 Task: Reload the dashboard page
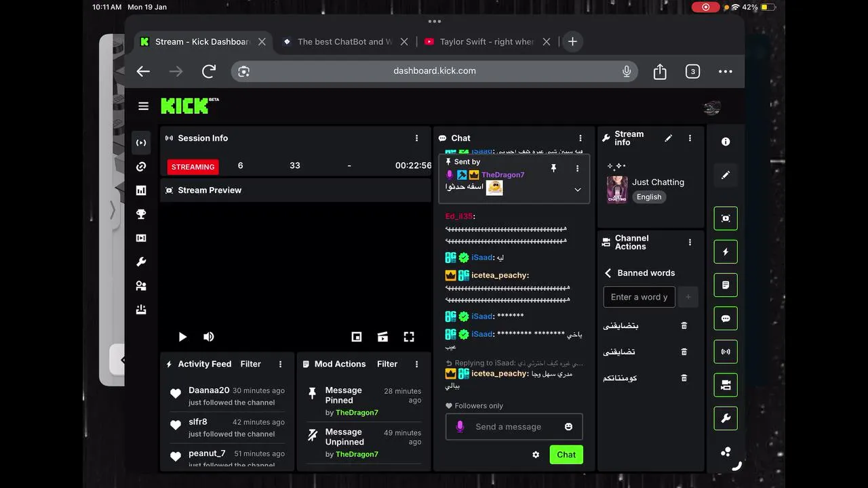coord(209,71)
